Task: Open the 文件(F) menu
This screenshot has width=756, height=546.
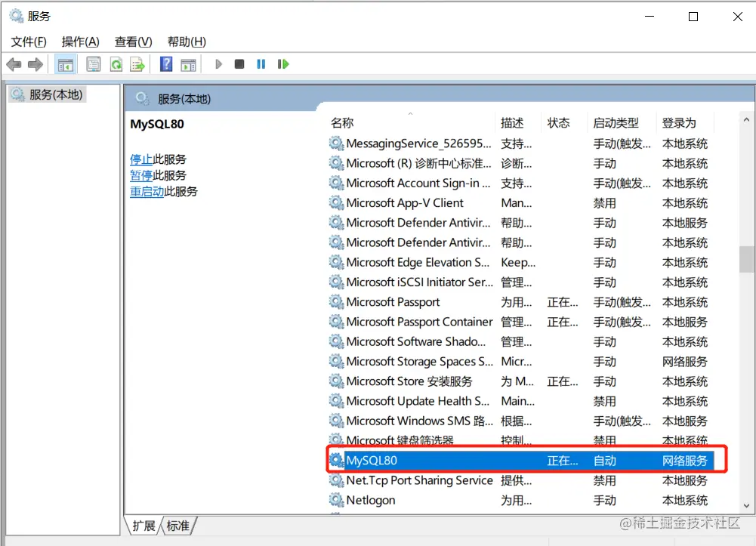Action: click(29, 42)
